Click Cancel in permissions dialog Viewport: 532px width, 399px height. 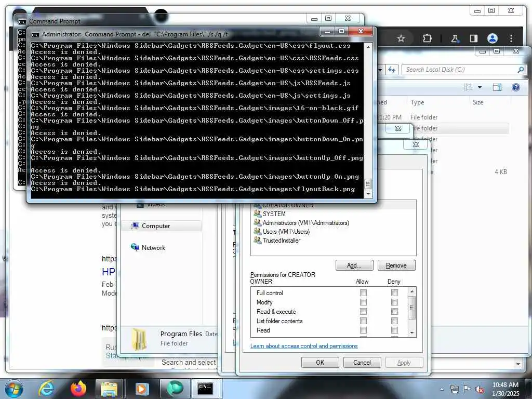(x=362, y=362)
